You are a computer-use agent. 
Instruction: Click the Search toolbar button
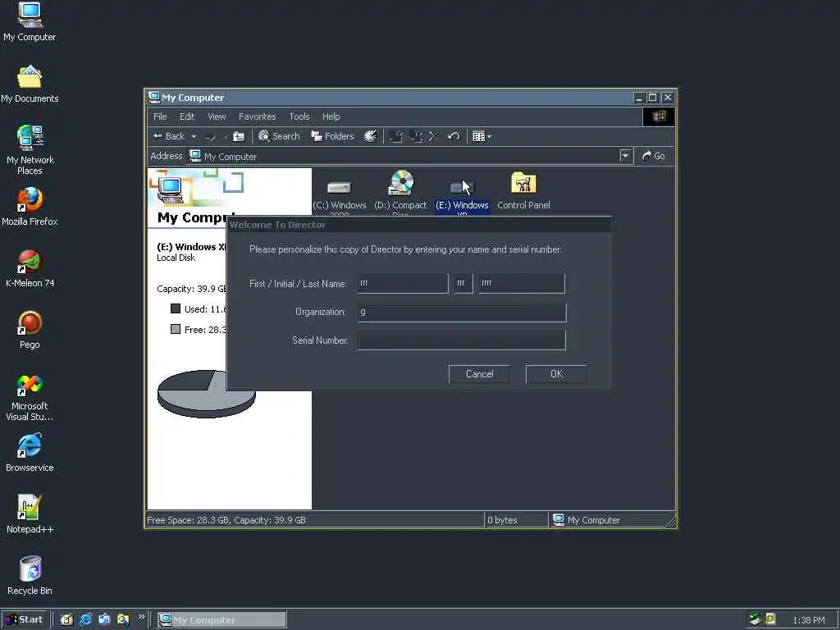(279, 137)
